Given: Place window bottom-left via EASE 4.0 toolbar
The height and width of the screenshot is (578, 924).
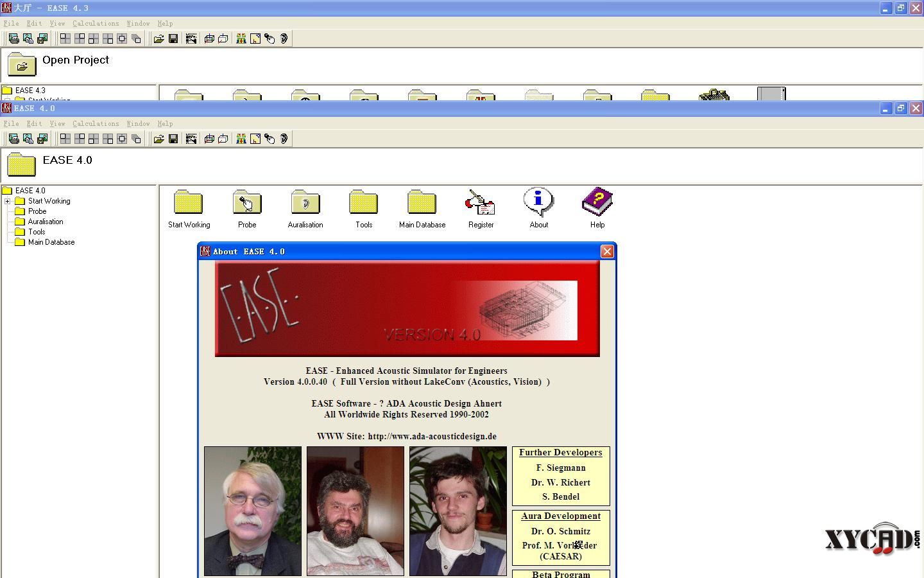Looking at the screenshot, I should coord(94,139).
